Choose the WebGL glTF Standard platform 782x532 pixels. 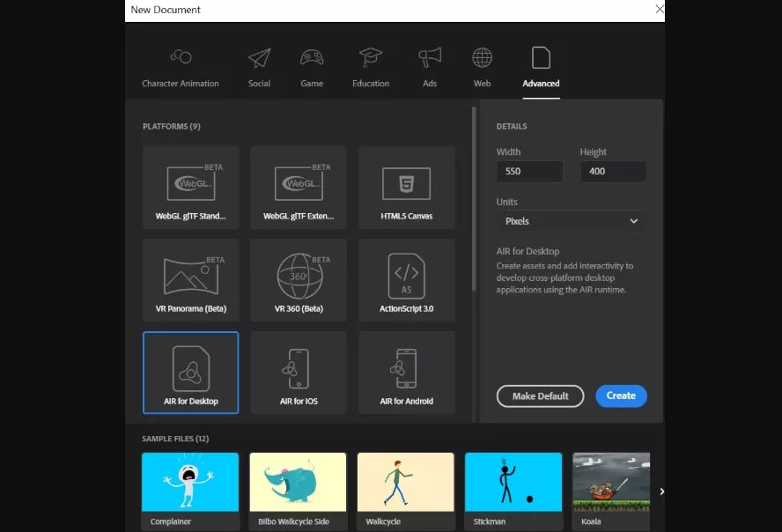(190, 188)
